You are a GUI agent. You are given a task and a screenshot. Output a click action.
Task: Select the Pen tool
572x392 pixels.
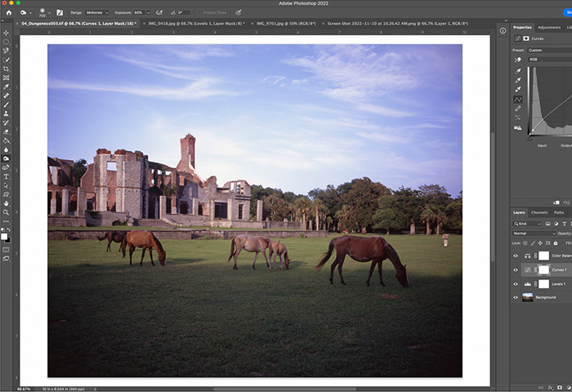point(7,167)
